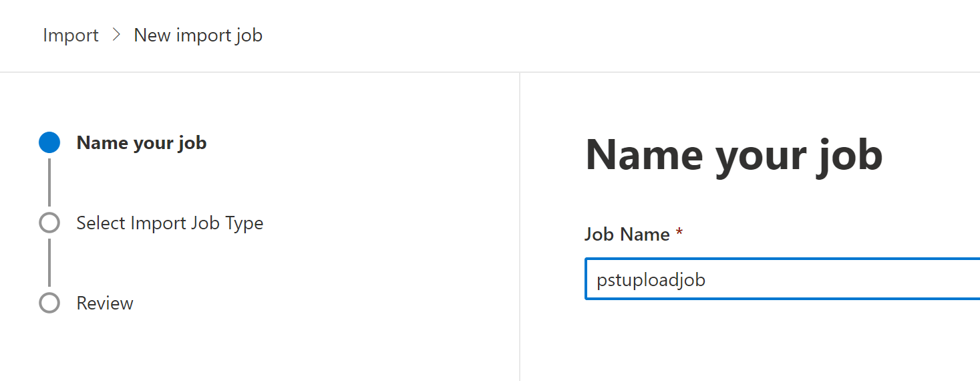Click the New import job breadcrumb
980x381 pixels.
[198, 35]
